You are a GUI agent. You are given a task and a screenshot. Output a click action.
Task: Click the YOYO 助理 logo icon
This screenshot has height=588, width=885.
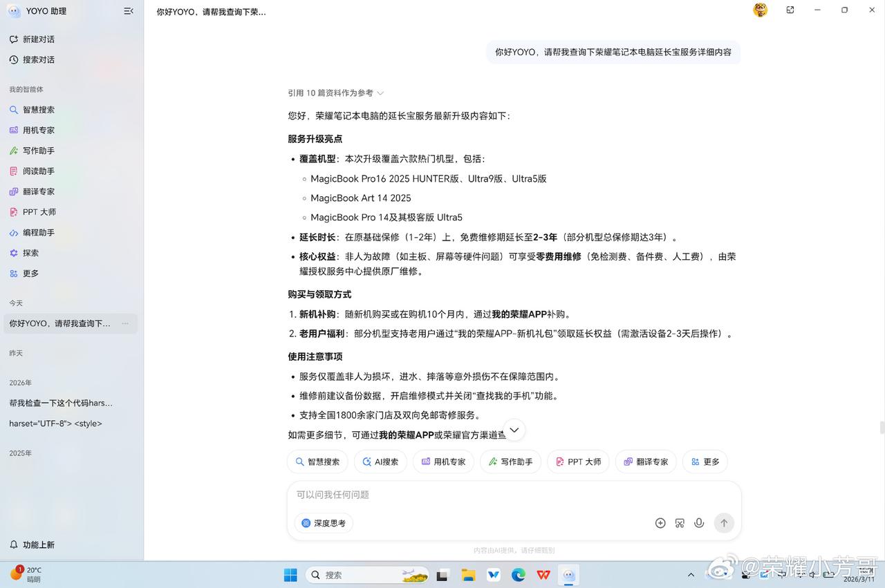pyautogui.click(x=14, y=11)
